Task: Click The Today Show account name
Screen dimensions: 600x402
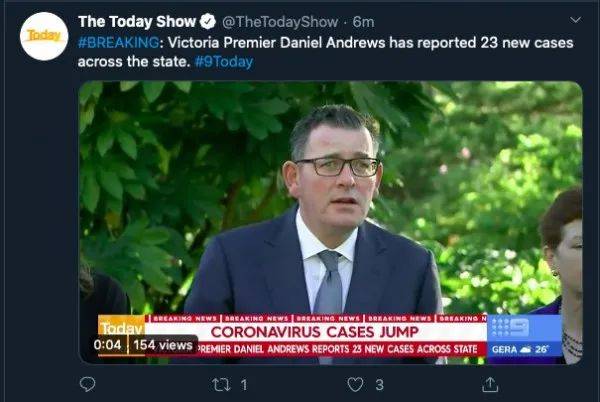Action: 137,22
